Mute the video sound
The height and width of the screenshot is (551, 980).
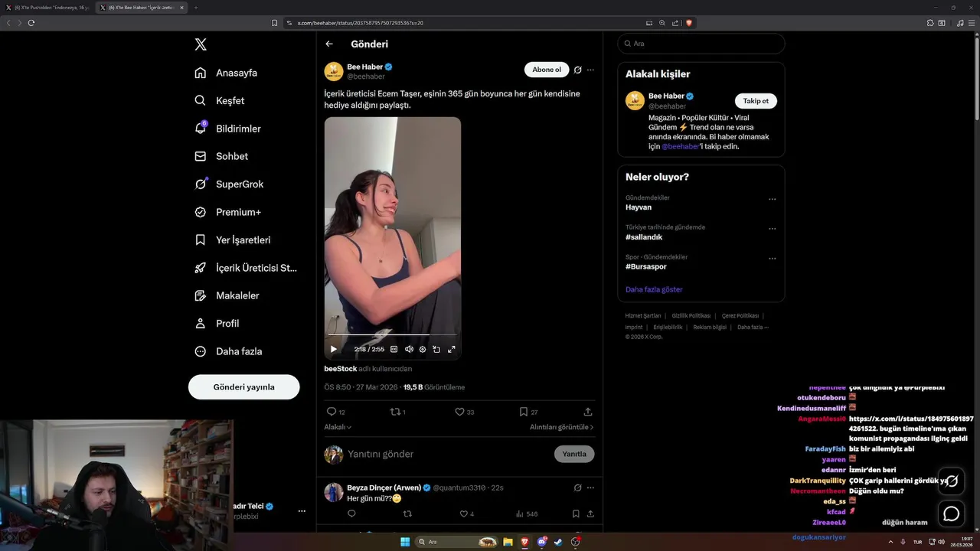click(x=409, y=349)
